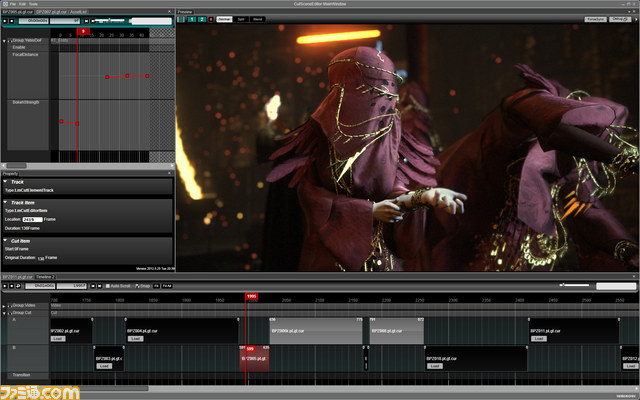Close the curve editor tab panel
The width and height of the screenshot is (640, 400).
169,11
